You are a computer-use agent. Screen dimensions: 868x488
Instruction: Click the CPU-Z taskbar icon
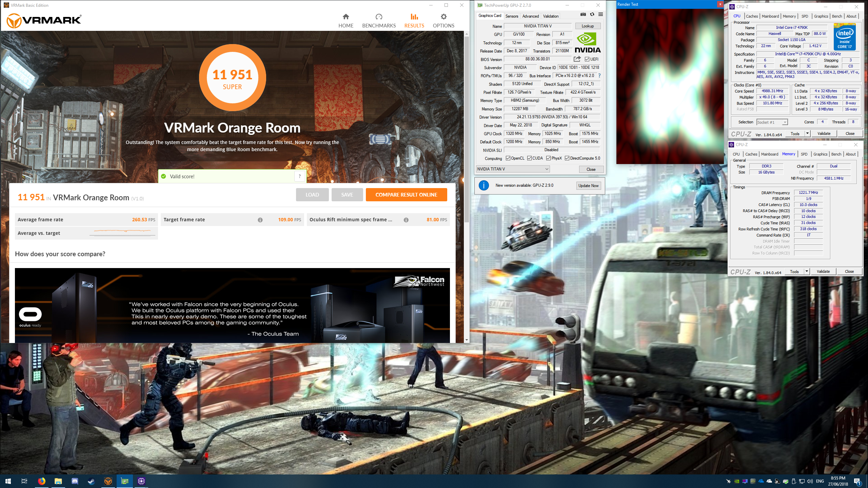click(141, 481)
